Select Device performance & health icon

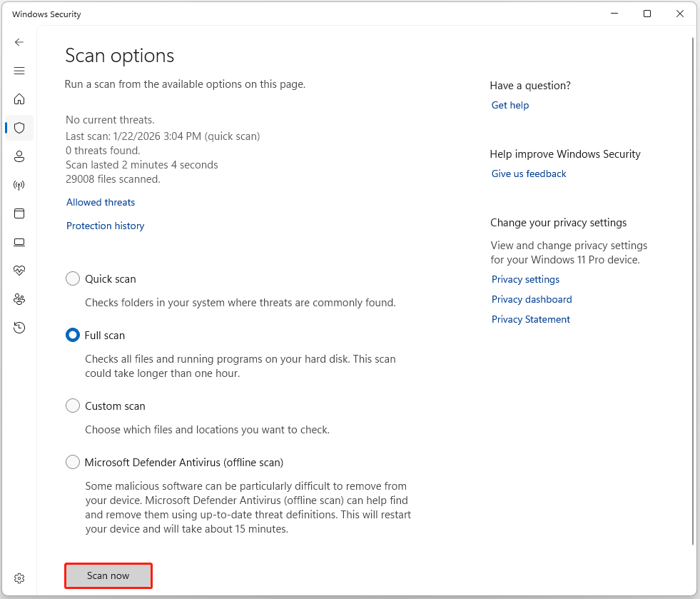[19, 270]
